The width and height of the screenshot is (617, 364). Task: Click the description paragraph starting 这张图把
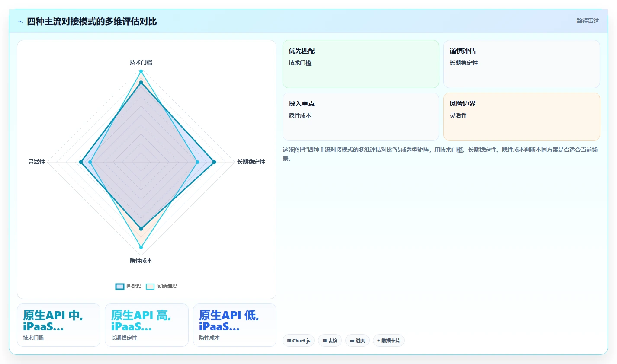(x=440, y=154)
